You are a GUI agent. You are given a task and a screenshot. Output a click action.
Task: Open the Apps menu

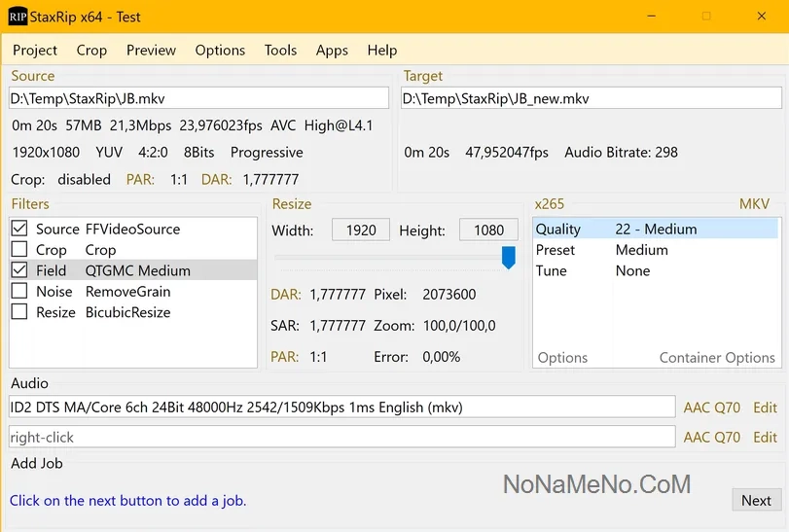[332, 51]
